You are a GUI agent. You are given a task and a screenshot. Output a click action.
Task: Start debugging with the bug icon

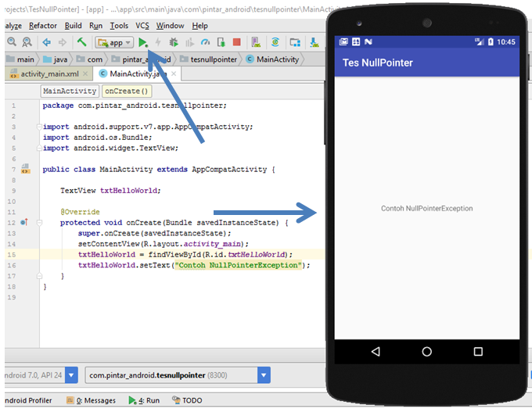(x=174, y=42)
